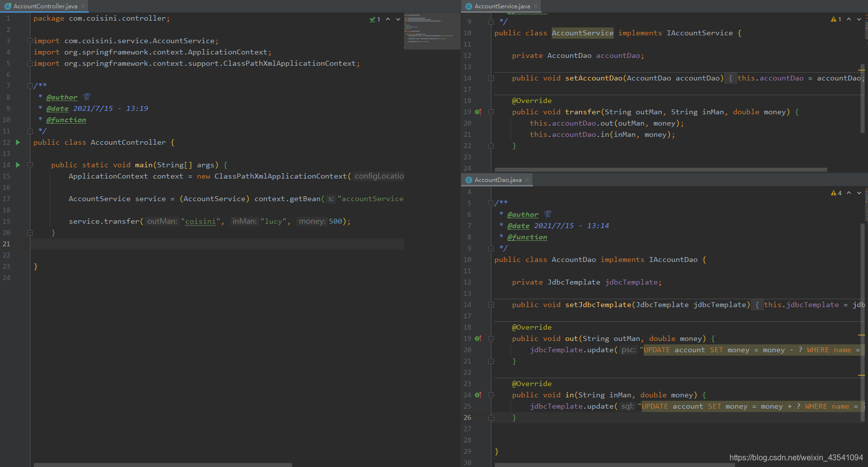
Task: Click the UPDATE SQL string in in method
Action: [x=751, y=406]
